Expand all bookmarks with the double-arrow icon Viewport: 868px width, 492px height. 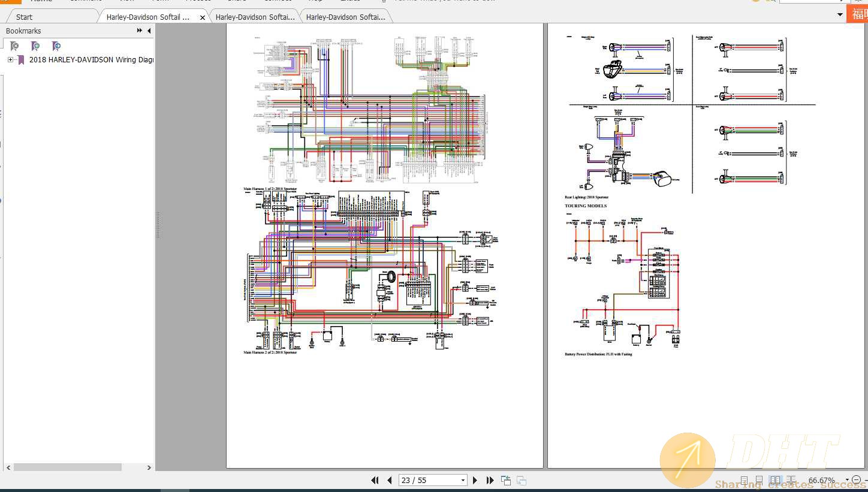point(140,31)
